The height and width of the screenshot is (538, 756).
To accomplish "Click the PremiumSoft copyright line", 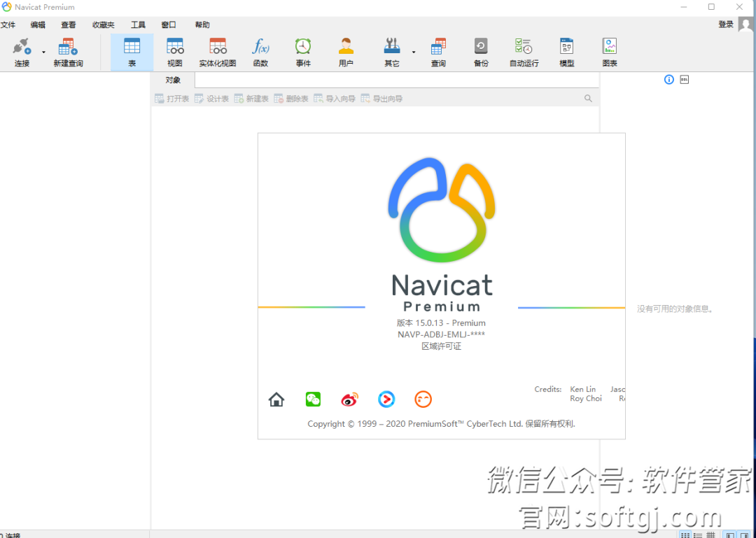I will [441, 424].
